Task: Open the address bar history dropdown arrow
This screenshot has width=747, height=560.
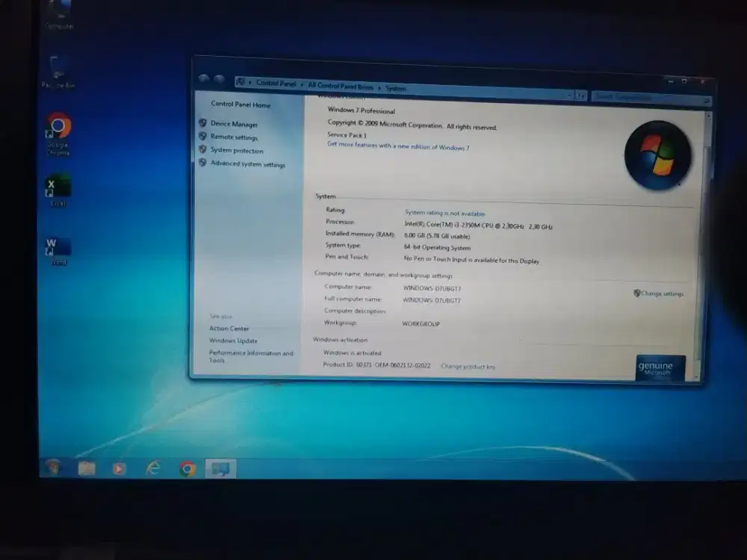Action: 569,96
